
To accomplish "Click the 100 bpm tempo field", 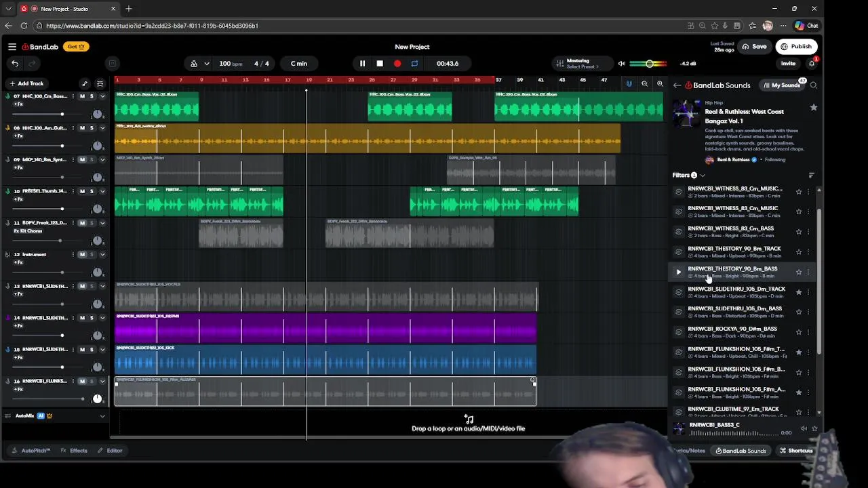I will click(x=231, y=64).
